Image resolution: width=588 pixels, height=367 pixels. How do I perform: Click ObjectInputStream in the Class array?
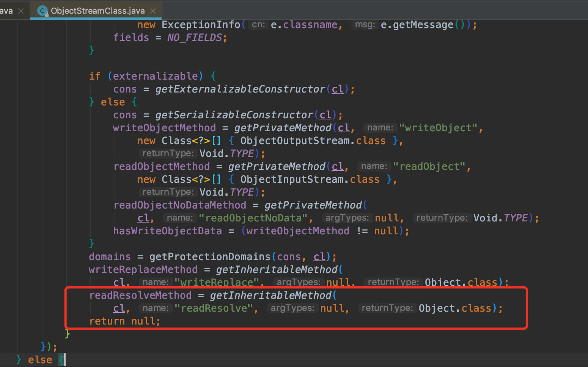(292, 179)
